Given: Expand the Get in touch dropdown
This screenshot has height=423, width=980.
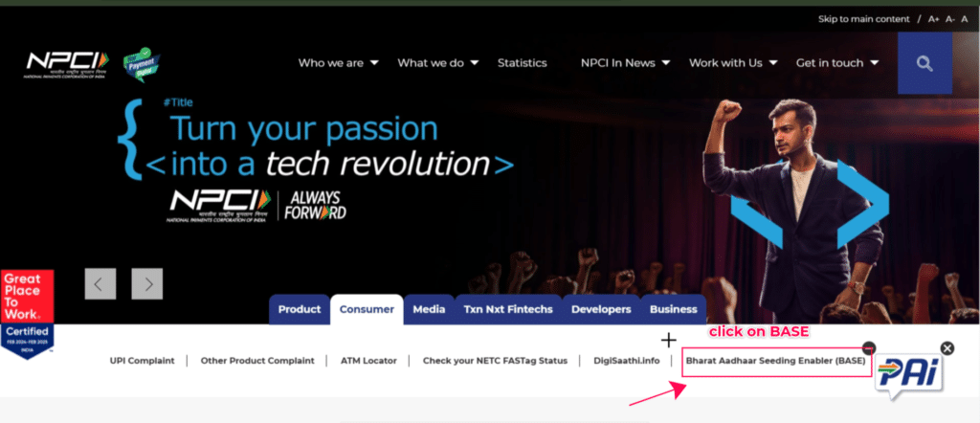Looking at the screenshot, I should 837,63.
